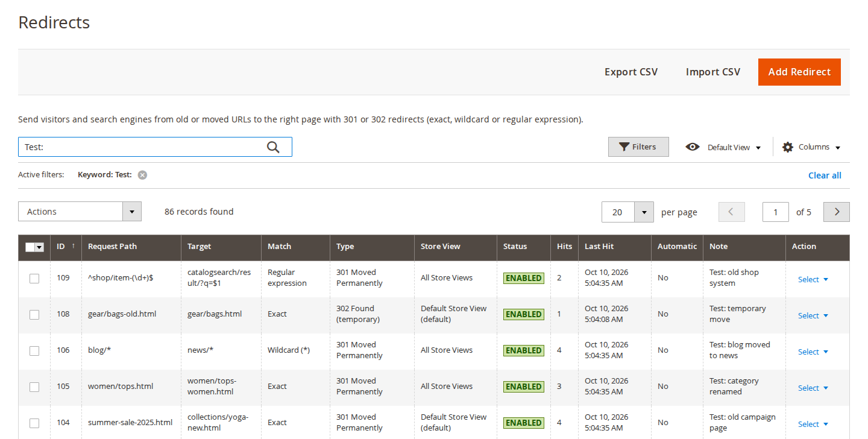
Task: Tick the checkbox for row 109
Action: tap(34, 278)
